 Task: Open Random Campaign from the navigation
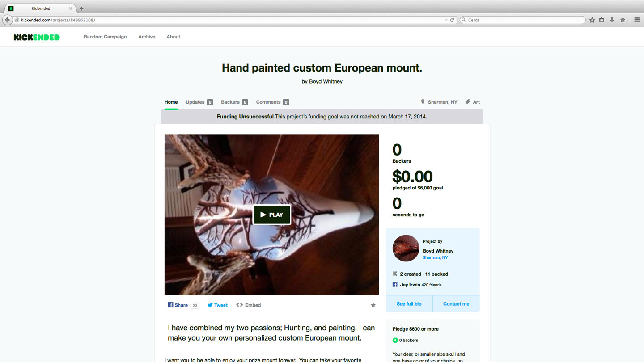105,37
